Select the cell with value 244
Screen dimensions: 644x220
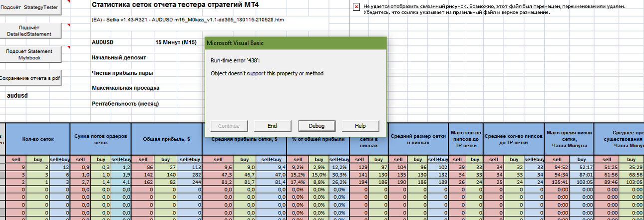click(190, 182)
